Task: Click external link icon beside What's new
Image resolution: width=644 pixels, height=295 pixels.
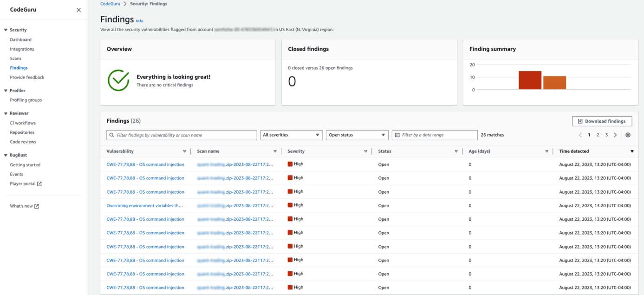Action: coord(37,206)
